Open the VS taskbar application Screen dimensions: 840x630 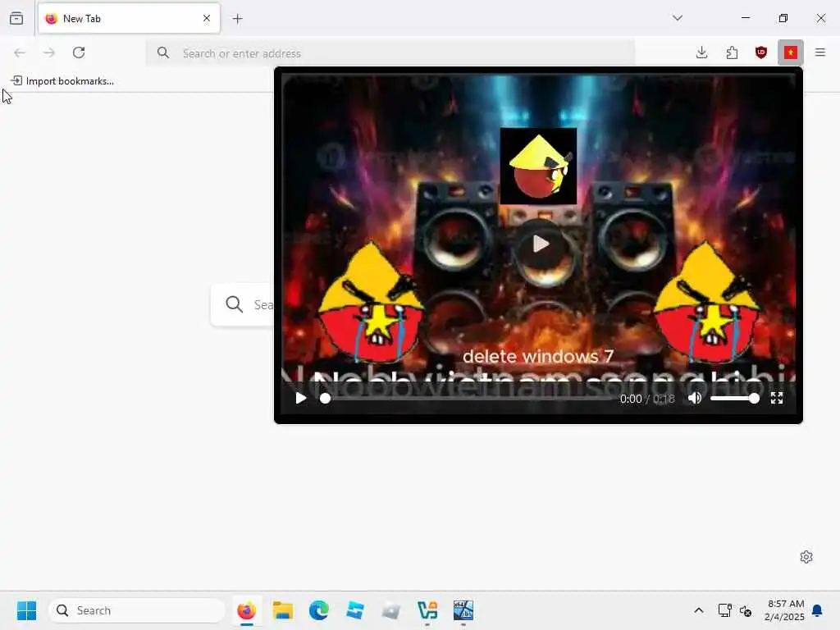(x=427, y=610)
